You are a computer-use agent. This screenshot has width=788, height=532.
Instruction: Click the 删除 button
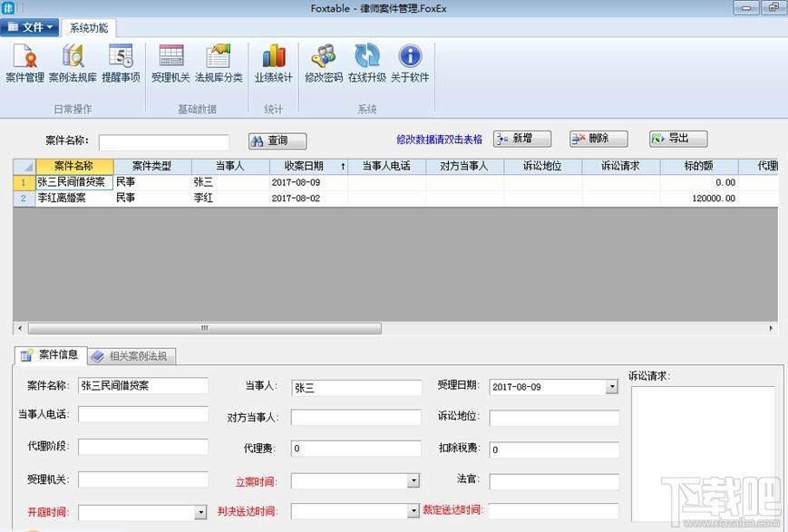pyautogui.click(x=598, y=139)
